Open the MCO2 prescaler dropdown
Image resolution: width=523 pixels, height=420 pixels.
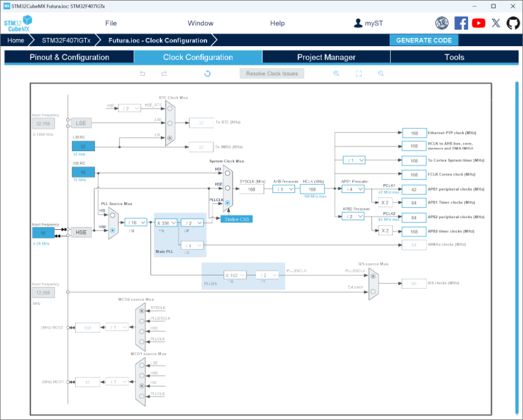pyautogui.click(x=117, y=327)
